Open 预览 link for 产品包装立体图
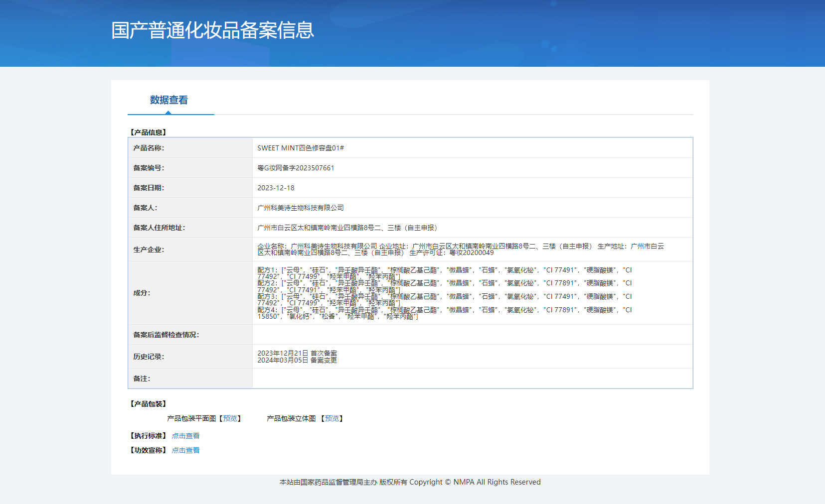The image size is (825, 504). 331,418
